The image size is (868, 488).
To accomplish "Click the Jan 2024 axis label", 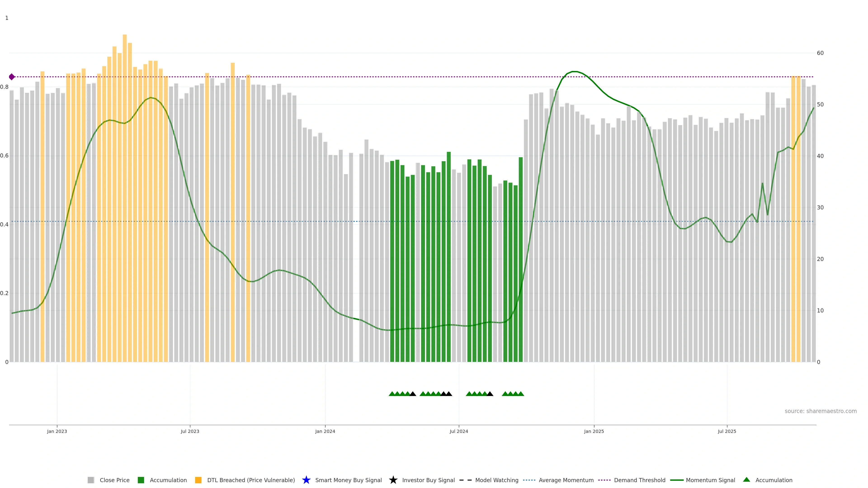I will coord(325,431).
